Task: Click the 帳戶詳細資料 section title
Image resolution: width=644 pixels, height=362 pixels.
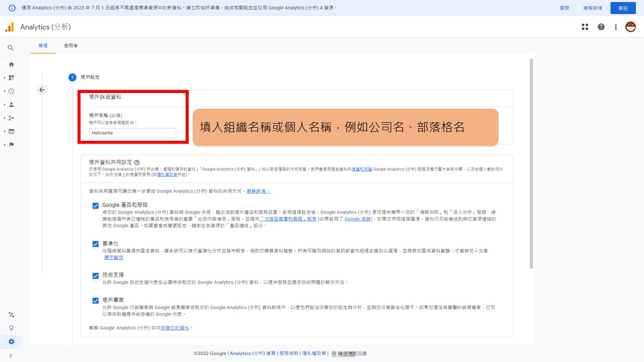Action: tap(105, 97)
